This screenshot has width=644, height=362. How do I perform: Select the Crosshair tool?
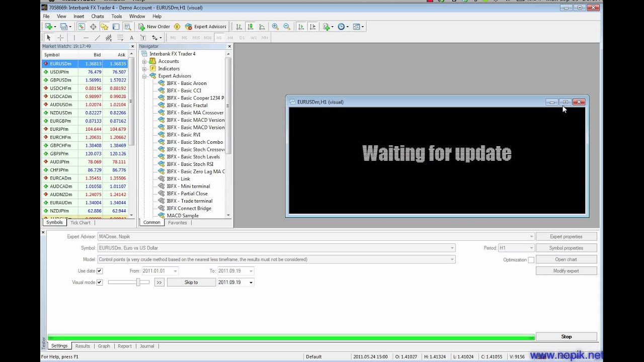[x=60, y=38]
